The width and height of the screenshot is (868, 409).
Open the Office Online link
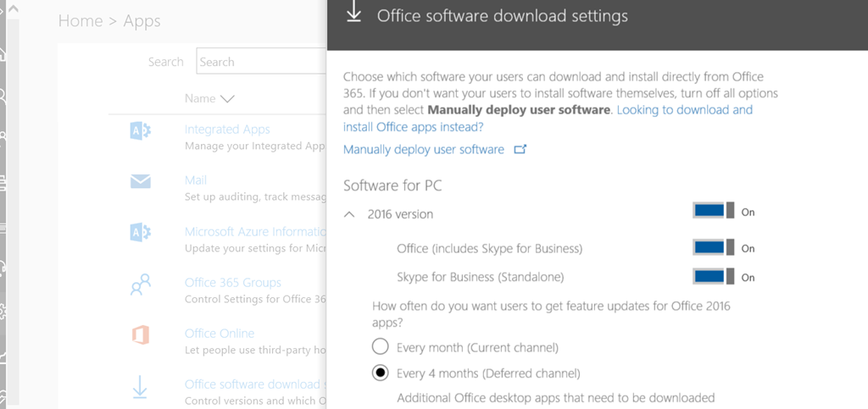220,334
